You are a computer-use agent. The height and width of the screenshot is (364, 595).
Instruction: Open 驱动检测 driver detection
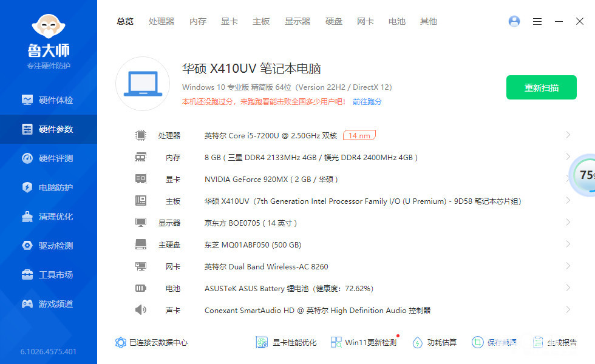[x=49, y=246]
